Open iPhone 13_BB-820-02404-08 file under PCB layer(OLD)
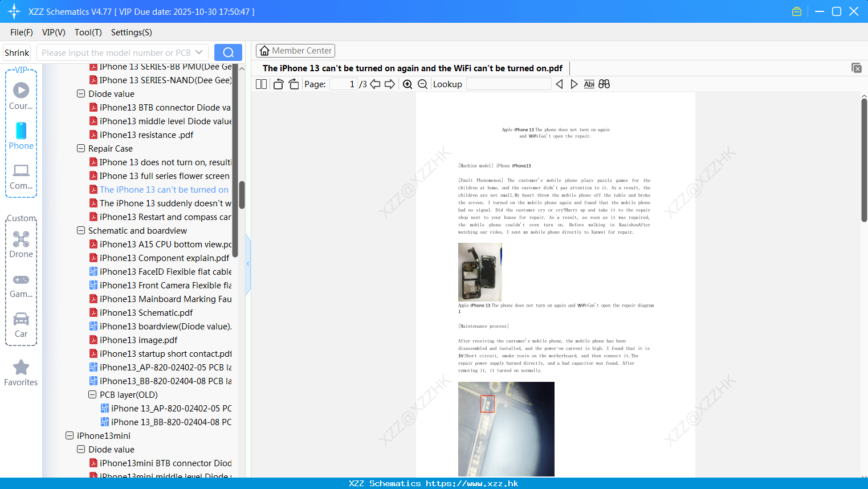868x489 pixels. tap(166, 422)
